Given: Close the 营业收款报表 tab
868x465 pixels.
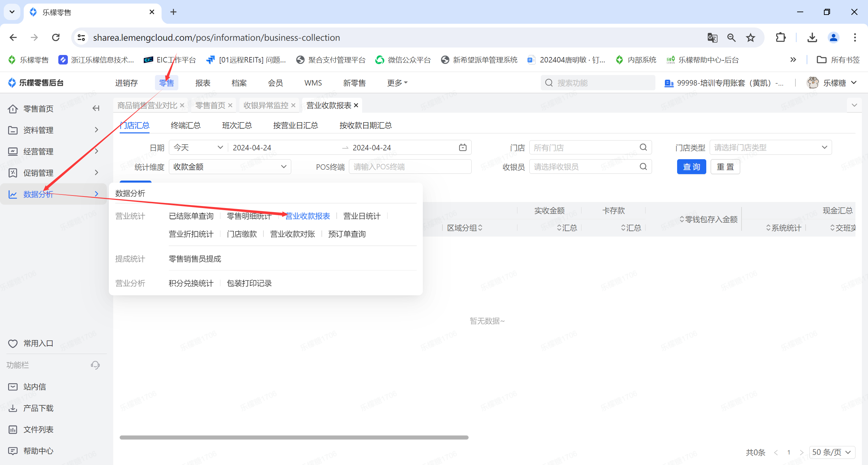Looking at the screenshot, I should [x=356, y=106].
